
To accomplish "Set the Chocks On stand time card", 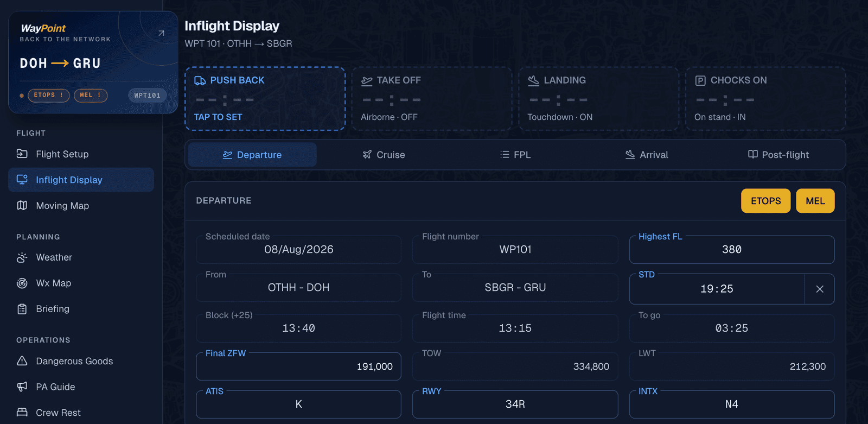I will click(x=765, y=99).
